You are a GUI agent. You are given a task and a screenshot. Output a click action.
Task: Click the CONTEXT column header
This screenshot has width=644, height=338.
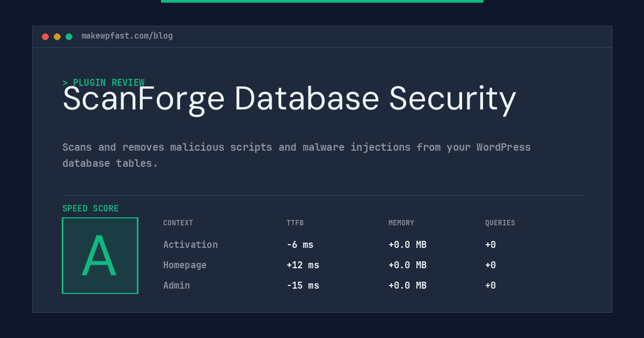(178, 223)
